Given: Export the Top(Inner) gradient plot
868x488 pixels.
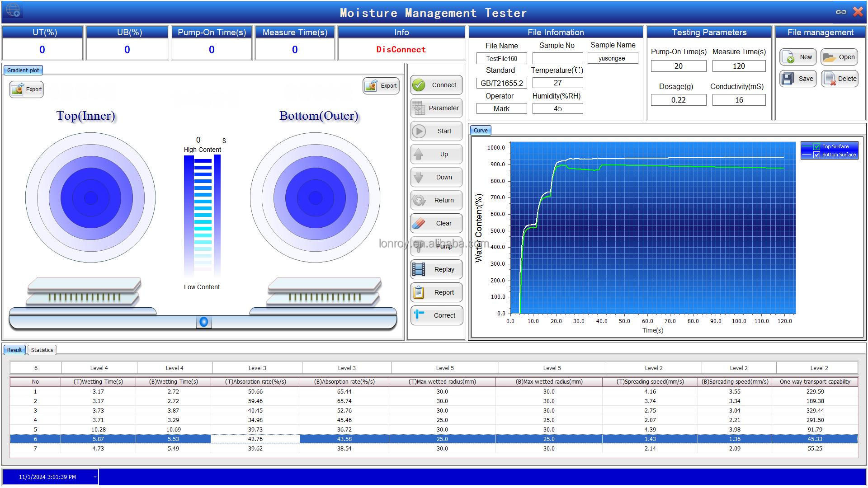Looking at the screenshot, I should coord(26,89).
